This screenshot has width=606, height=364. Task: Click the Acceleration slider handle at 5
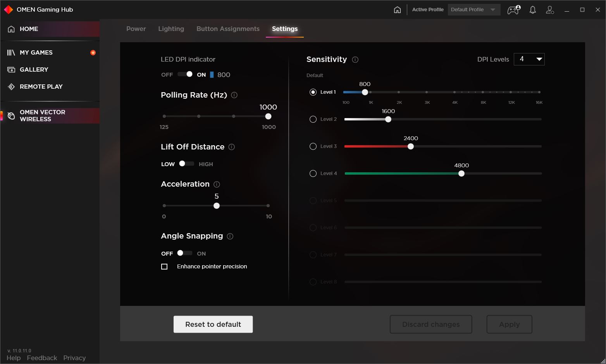[217, 206]
